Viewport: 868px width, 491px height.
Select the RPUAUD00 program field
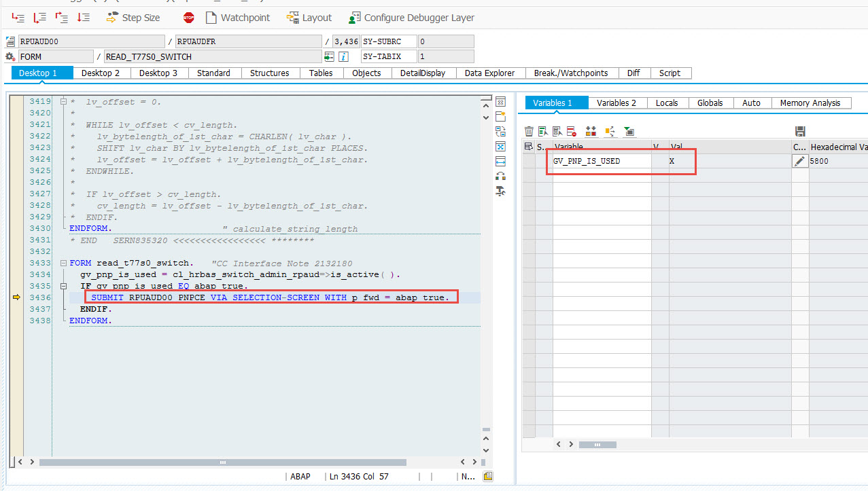click(x=91, y=41)
